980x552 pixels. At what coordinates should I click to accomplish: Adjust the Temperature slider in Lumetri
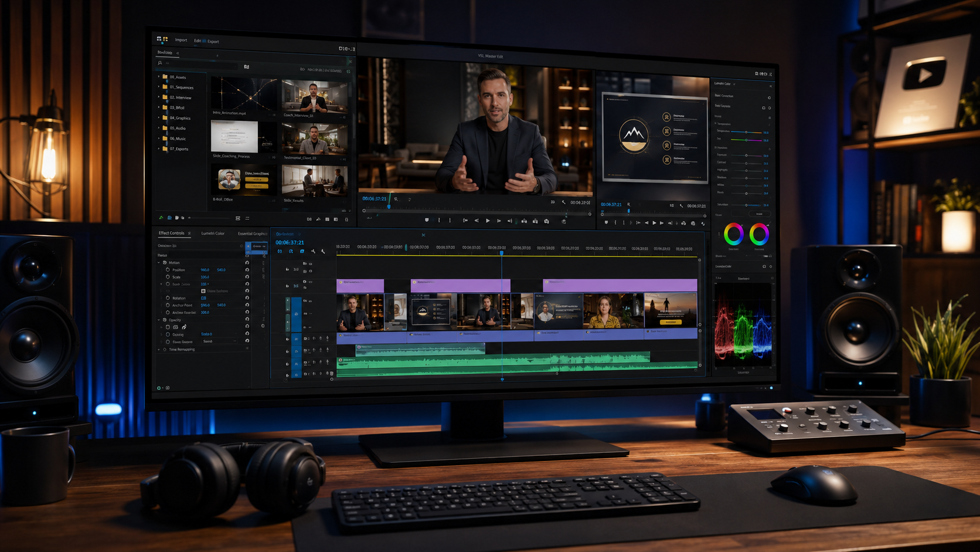(x=746, y=132)
